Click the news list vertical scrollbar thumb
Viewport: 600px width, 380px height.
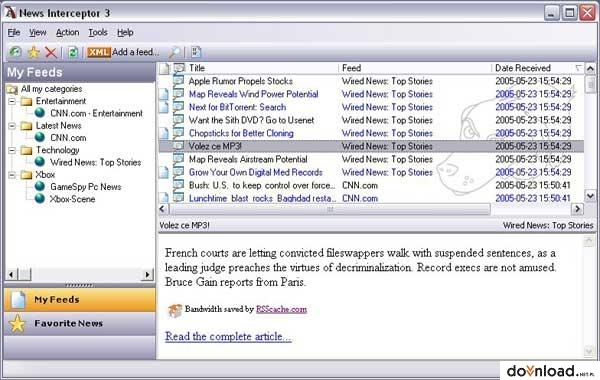click(x=590, y=85)
